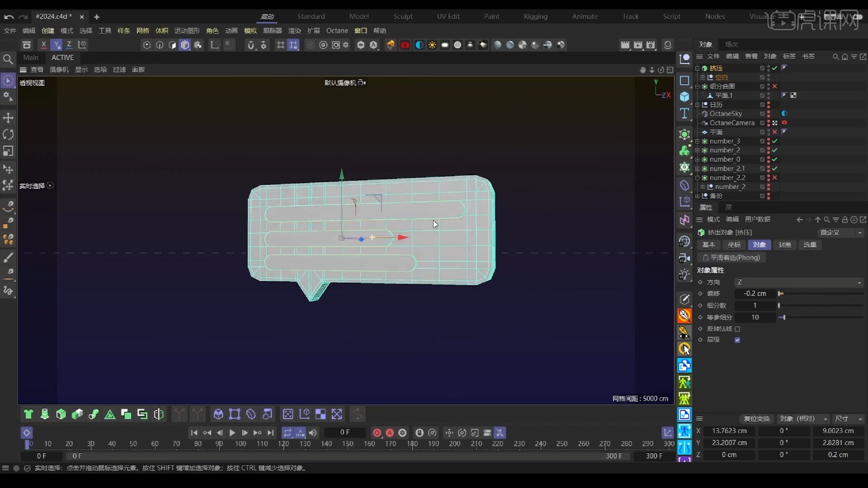Go to the start of animation

tap(194, 433)
